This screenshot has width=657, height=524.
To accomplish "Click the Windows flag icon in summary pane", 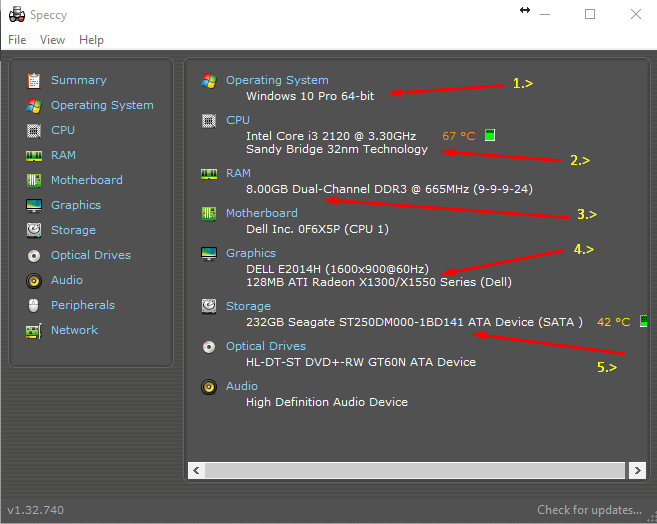I will (x=209, y=80).
